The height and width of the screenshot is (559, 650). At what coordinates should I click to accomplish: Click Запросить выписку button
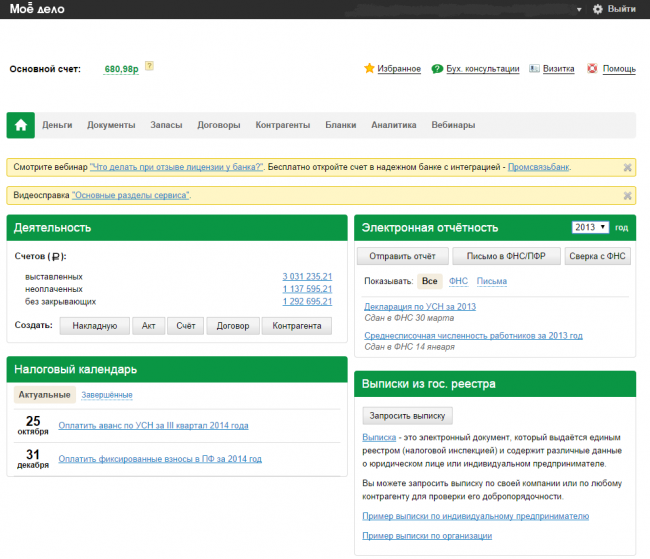[x=407, y=416]
